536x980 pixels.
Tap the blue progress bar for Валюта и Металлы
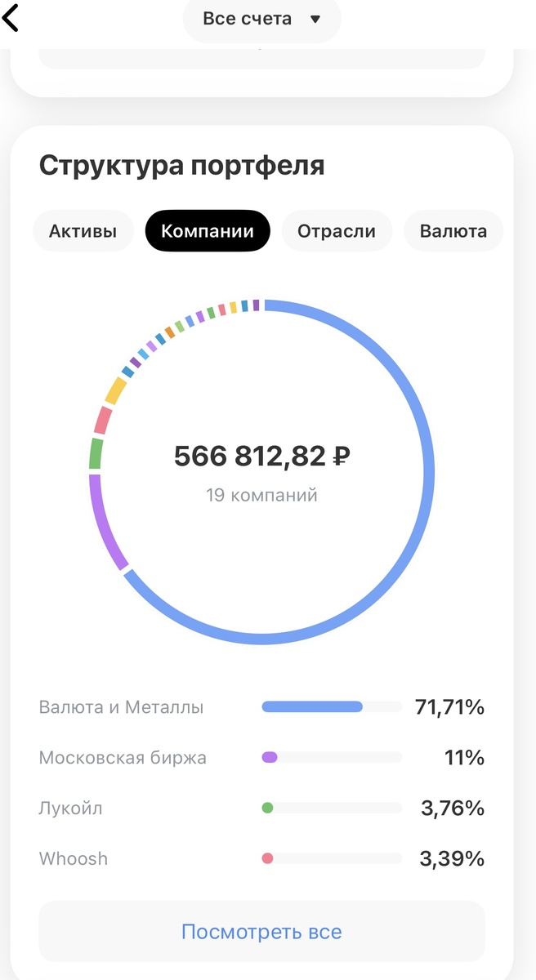313,706
